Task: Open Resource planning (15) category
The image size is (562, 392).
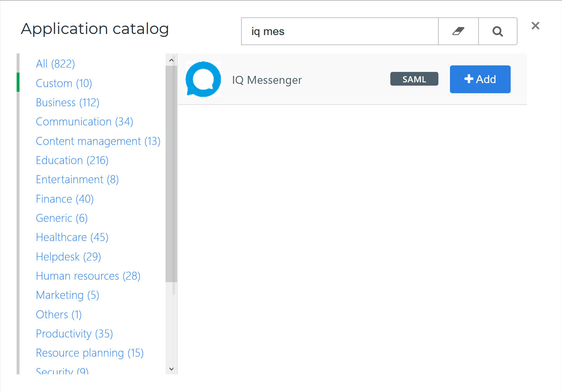Action: (x=90, y=353)
